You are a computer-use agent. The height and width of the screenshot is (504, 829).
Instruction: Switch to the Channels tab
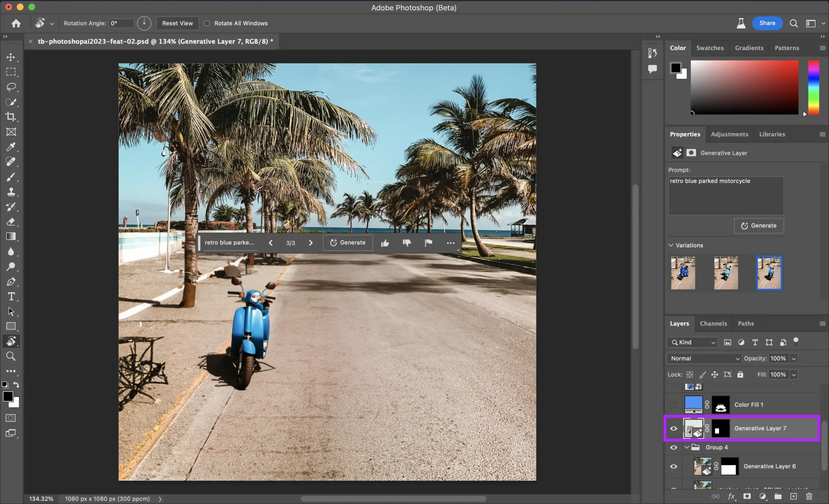coord(714,323)
